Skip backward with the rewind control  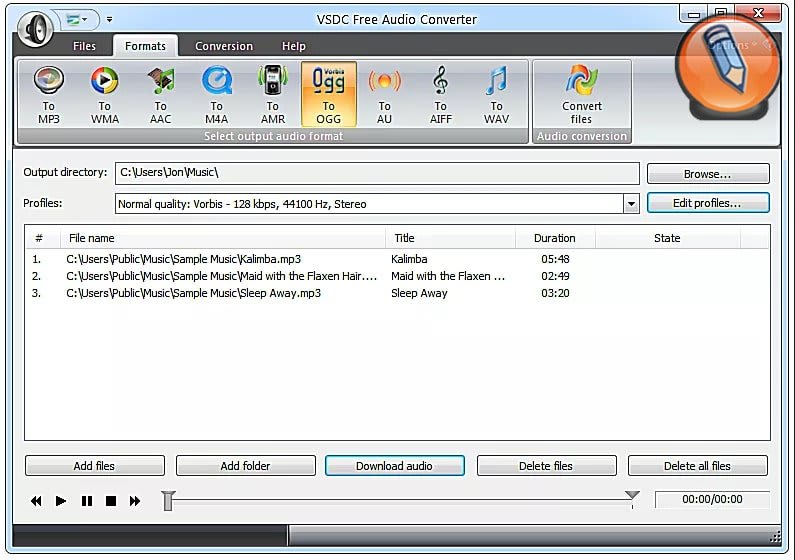[x=36, y=501]
